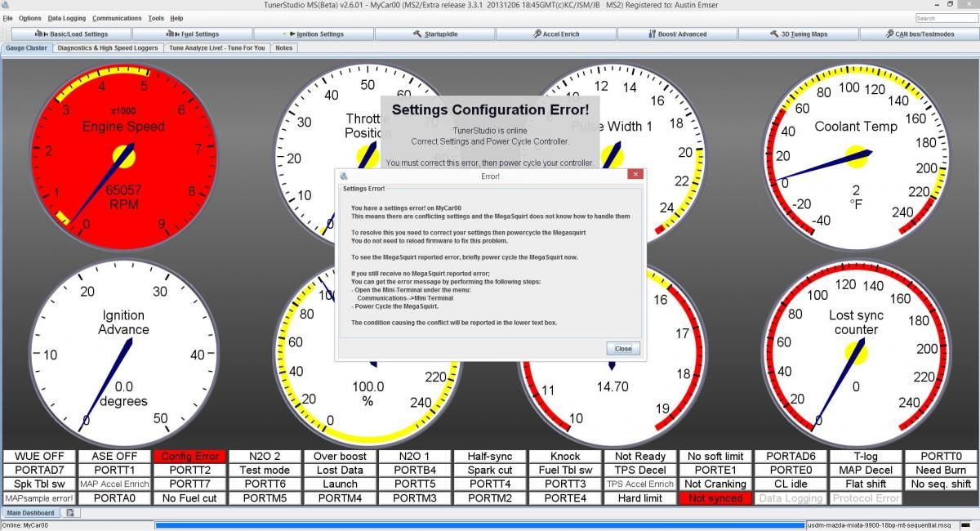This screenshot has height=531, width=980.
Task: Click the No Fuel cut indicator
Action: (x=189, y=498)
